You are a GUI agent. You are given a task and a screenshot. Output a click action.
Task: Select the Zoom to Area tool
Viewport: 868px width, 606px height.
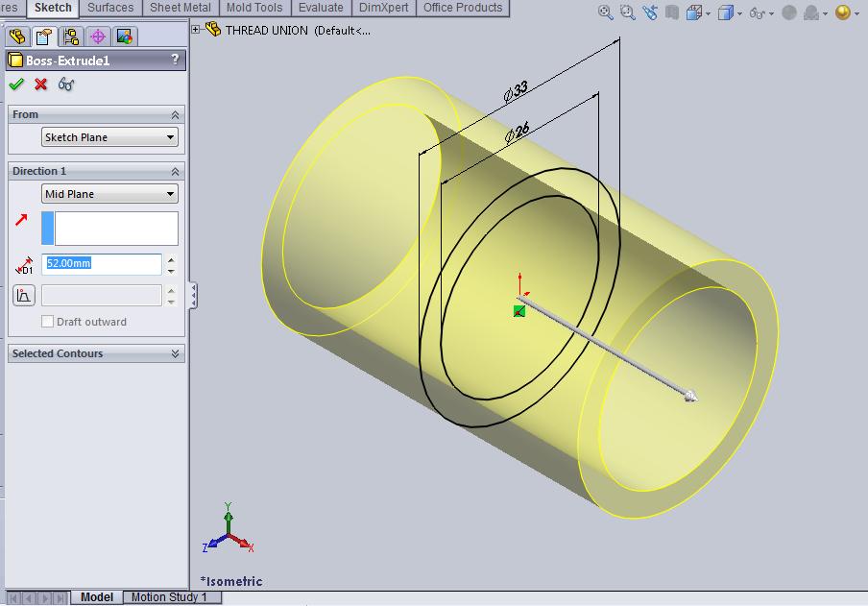click(x=627, y=11)
